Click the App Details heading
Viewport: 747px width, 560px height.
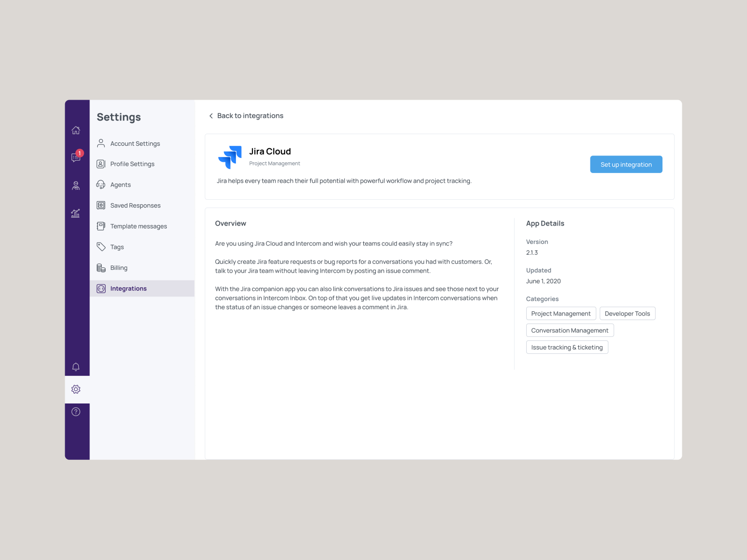coord(545,224)
